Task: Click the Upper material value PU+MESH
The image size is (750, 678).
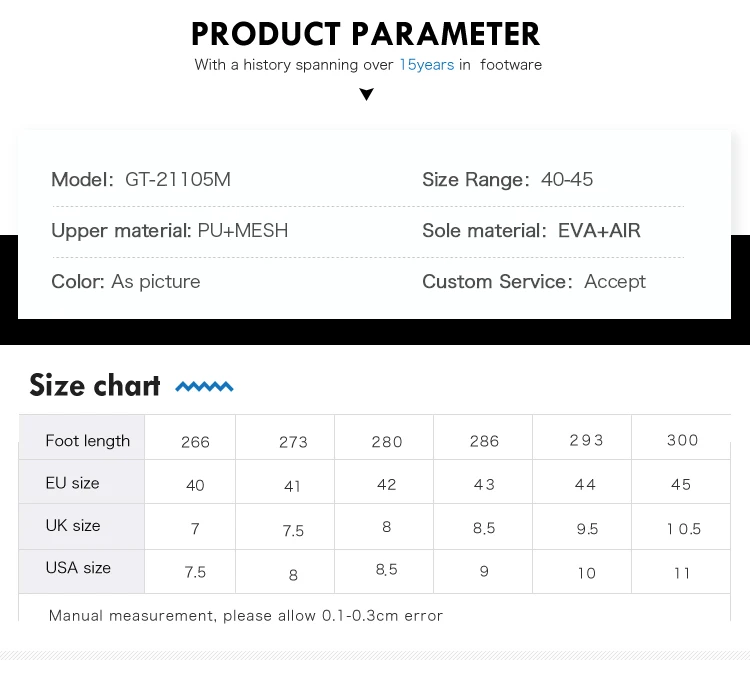Action: click(243, 231)
